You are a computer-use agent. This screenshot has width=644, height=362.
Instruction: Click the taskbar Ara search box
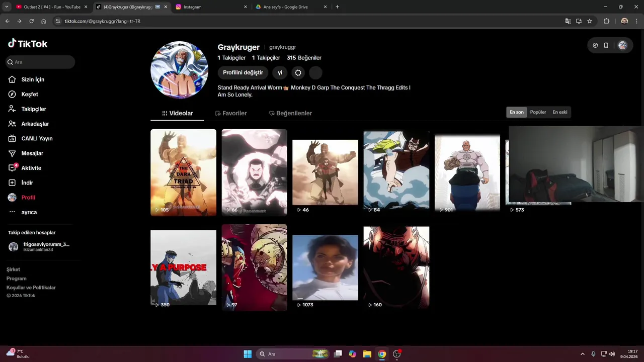coord(293,354)
